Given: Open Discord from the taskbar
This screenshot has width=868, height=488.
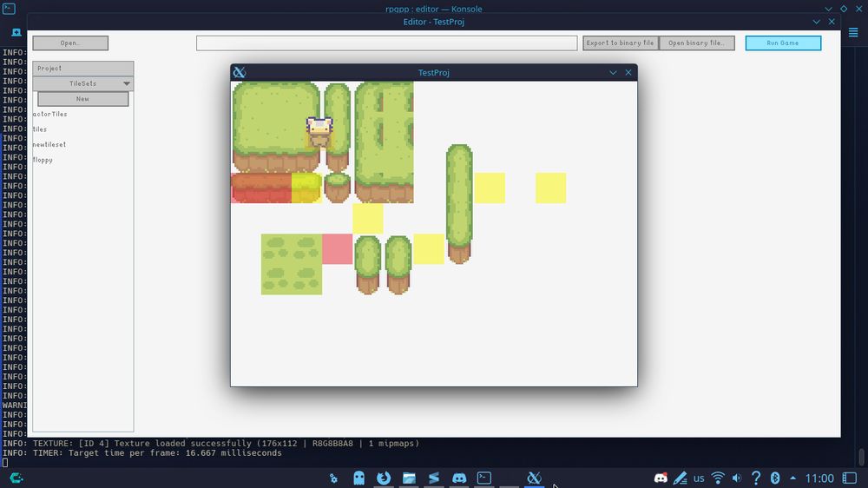Looking at the screenshot, I should click(x=459, y=478).
